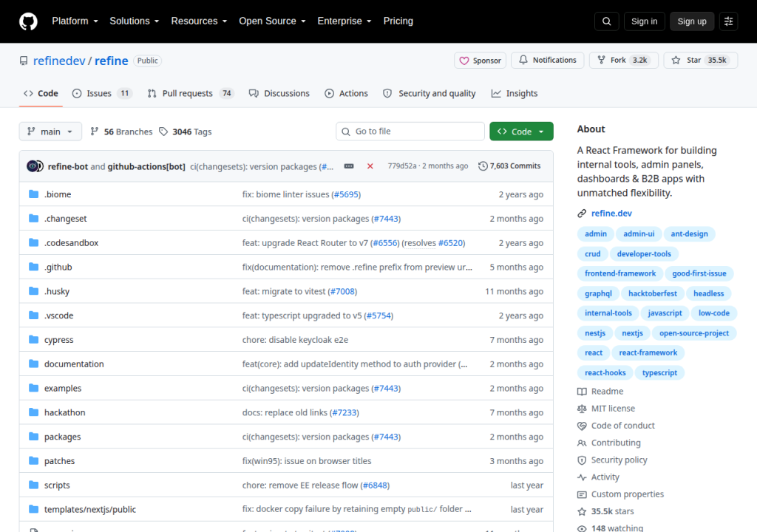
Task: Click the link icon next to refine.dev
Action: 582,214
